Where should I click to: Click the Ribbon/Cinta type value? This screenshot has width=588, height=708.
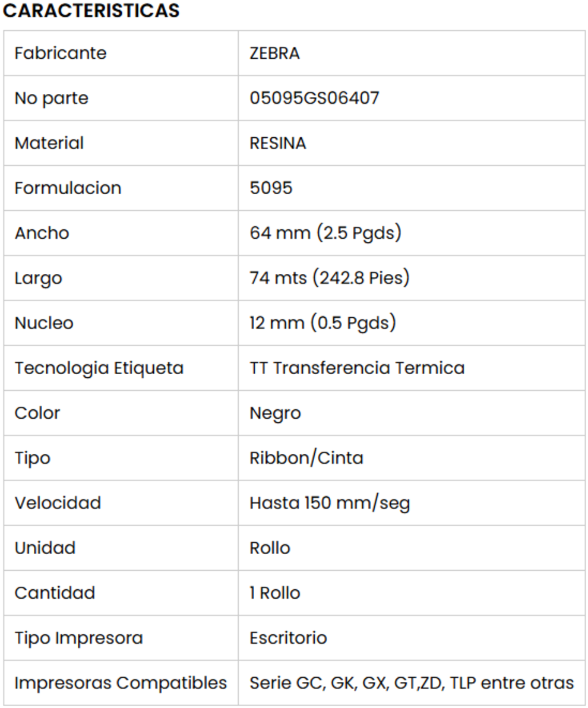(306, 458)
